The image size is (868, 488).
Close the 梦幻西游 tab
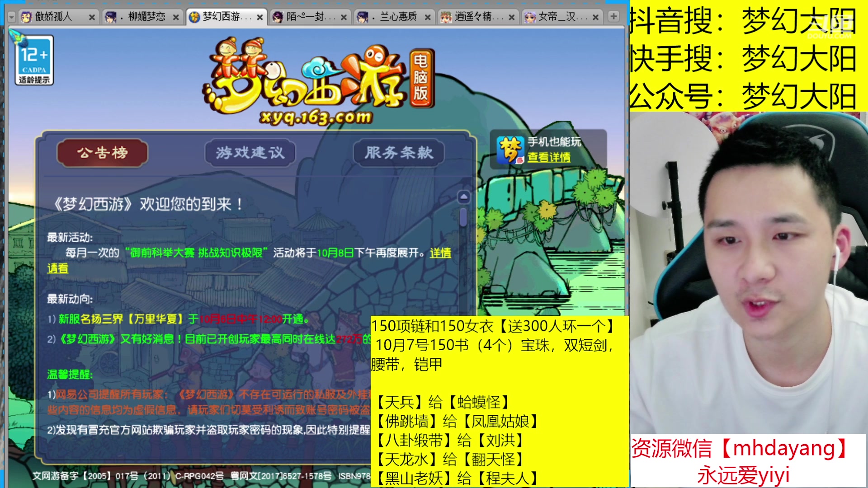260,17
